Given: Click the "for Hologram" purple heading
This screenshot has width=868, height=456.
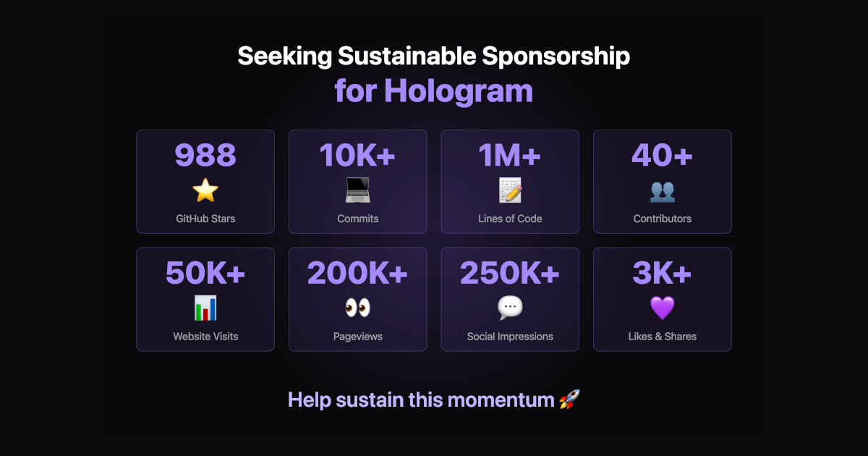Looking at the screenshot, I should pyautogui.click(x=434, y=90).
